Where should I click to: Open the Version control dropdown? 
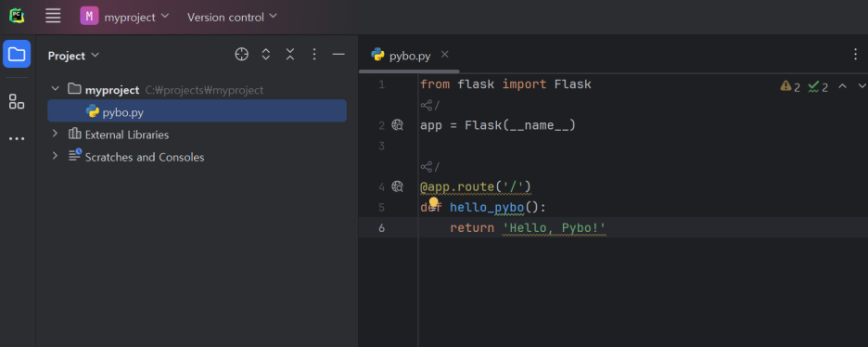tap(232, 17)
